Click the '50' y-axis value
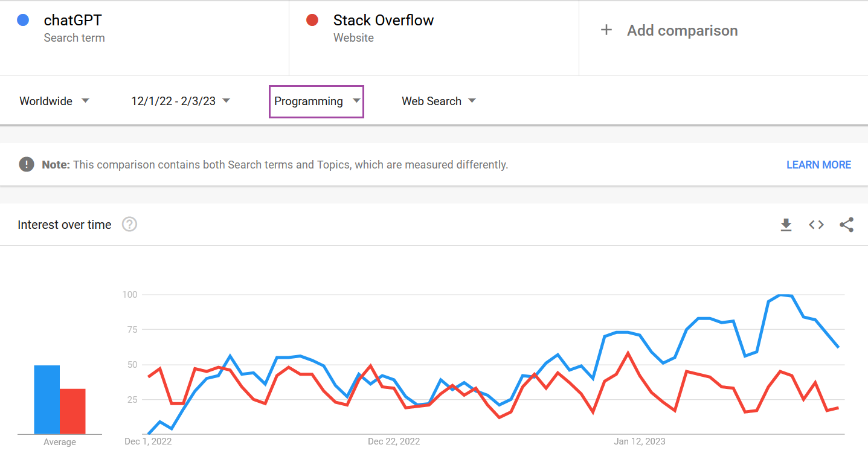 click(133, 365)
